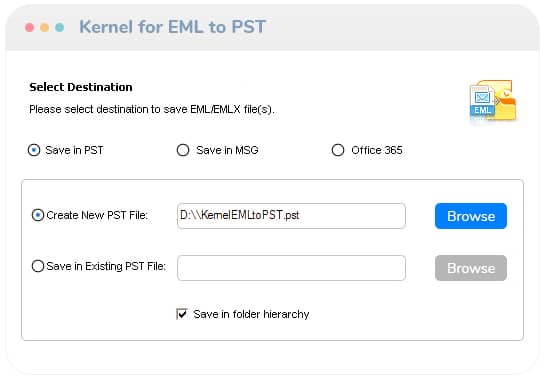This screenshot has height=380, width=545.
Task: Click the 'Office 365' label text
Action: [377, 150]
